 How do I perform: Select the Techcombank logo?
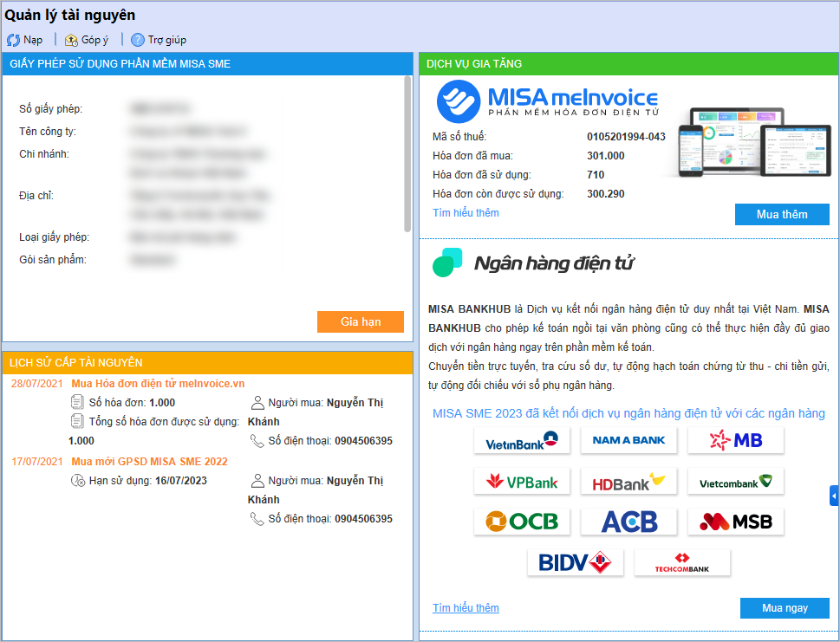click(x=681, y=562)
